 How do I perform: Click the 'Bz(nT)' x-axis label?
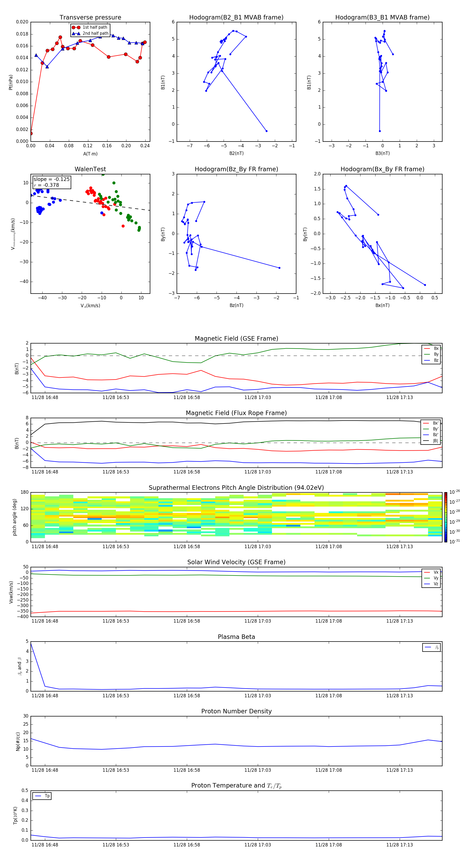pyautogui.click(x=236, y=305)
